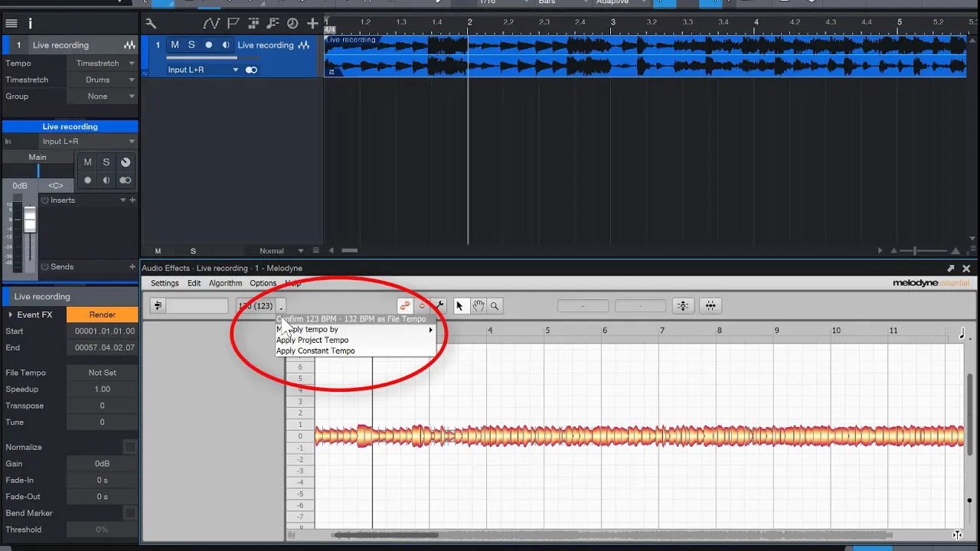Open the Tempo Timestretch dropdown
980x551 pixels.
click(103, 64)
